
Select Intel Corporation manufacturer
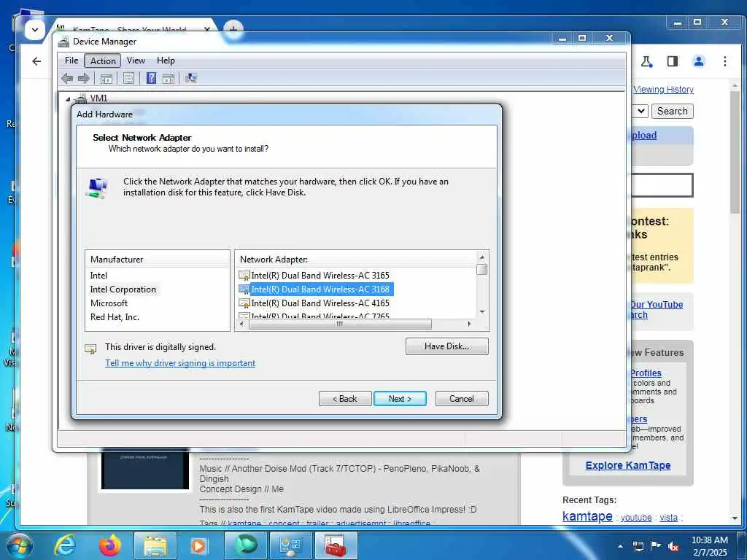coord(123,289)
